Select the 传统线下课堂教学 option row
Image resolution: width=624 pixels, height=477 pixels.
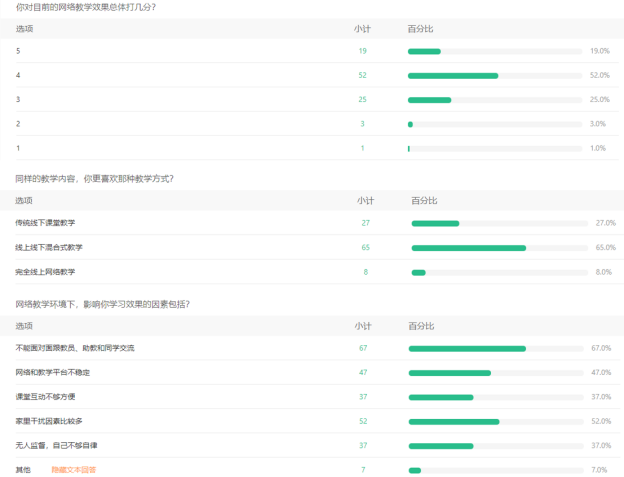click(45, 223)
